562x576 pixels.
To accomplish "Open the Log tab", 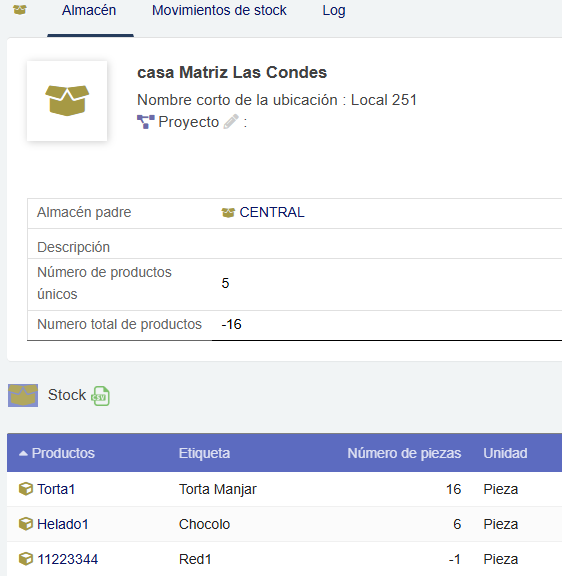I will point(334,10).
